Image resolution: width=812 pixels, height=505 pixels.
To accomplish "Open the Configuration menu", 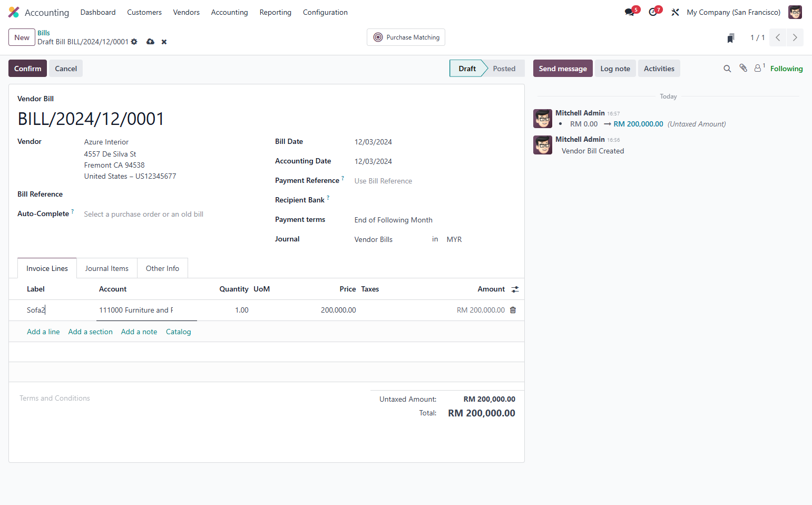I will [x=325, y=12].
